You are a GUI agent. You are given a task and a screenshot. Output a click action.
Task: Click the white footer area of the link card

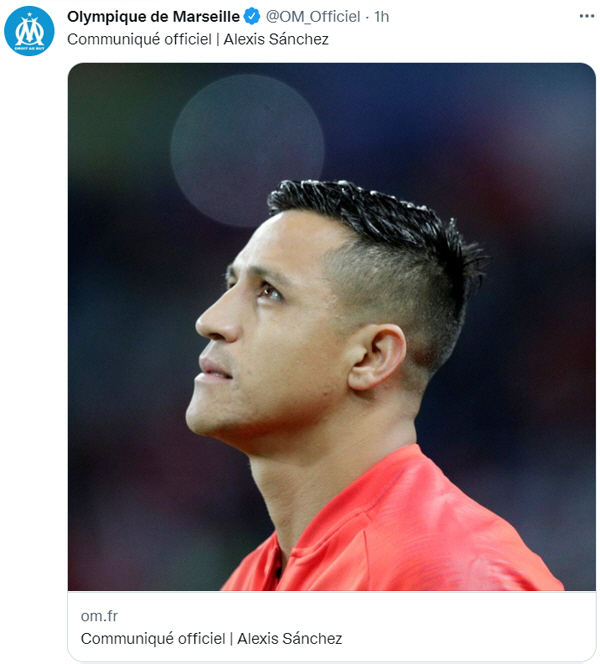coord(332,626)
